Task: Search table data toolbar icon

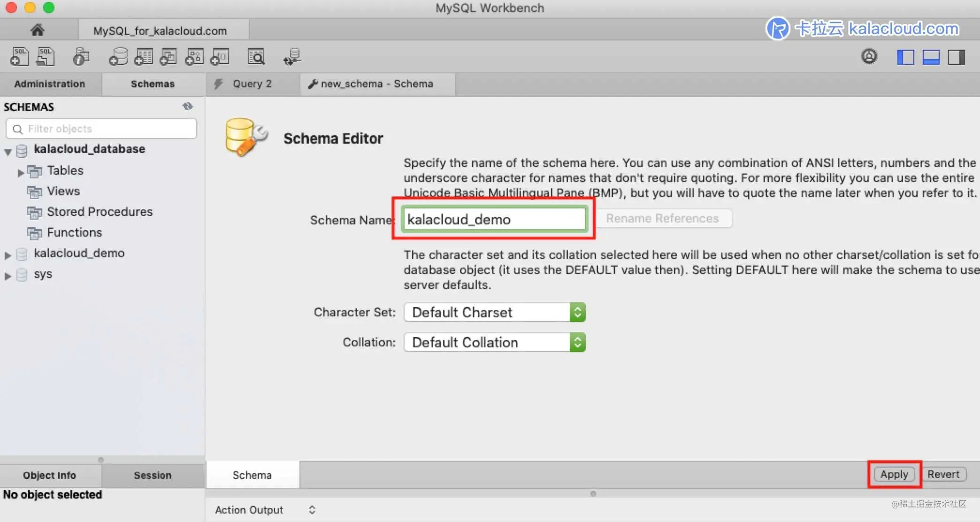Action: point(256,57)
